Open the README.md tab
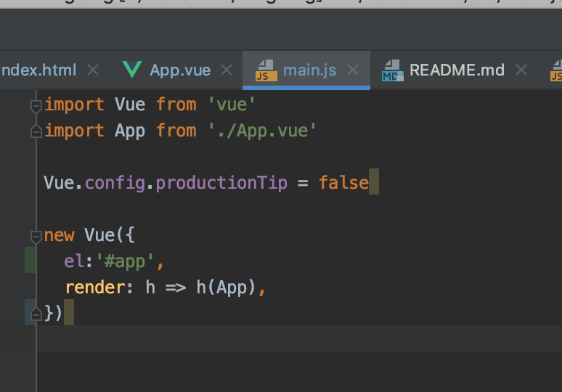 point(457,70)
